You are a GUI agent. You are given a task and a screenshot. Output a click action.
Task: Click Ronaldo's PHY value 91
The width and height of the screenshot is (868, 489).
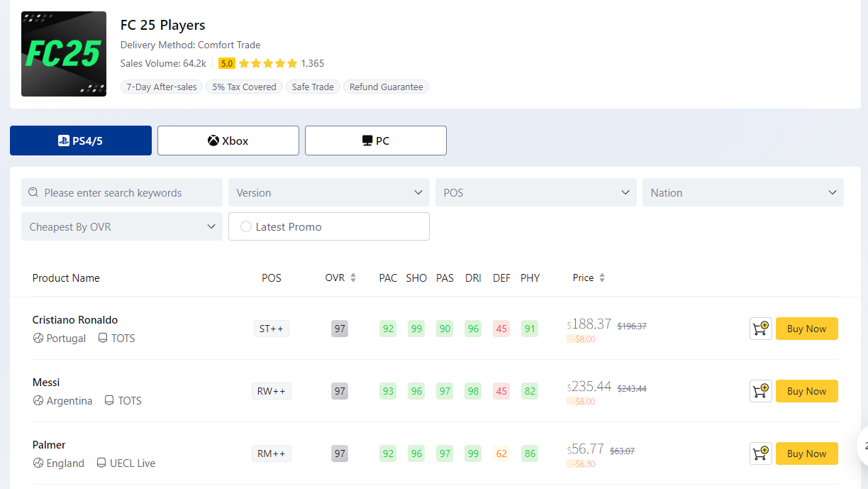coord(530,329)
